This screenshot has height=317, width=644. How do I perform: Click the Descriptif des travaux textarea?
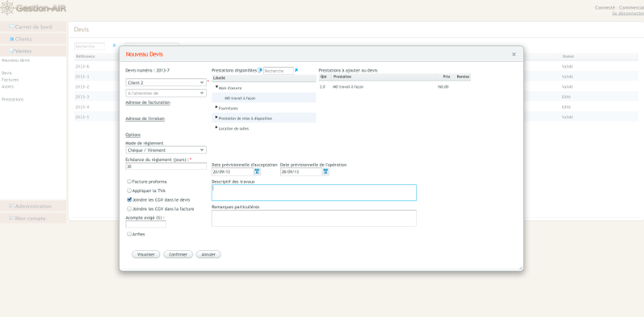[x=314, y=192]
